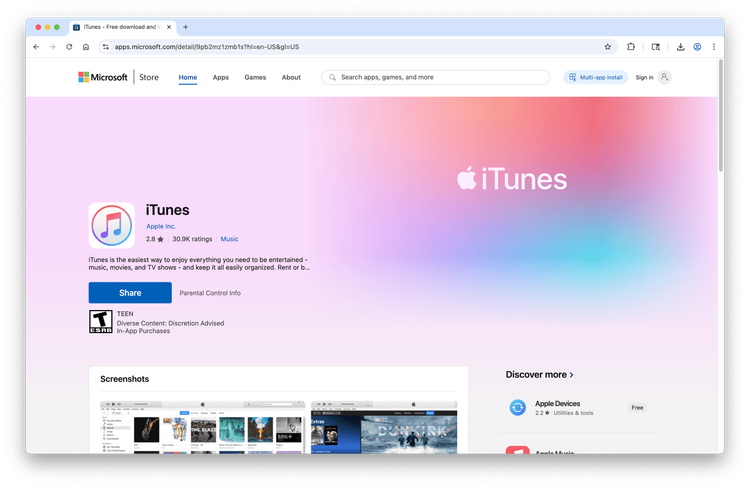Click the browser home icon
The image size is (750, 488).
pyautogui.click(x=87, y=46)
